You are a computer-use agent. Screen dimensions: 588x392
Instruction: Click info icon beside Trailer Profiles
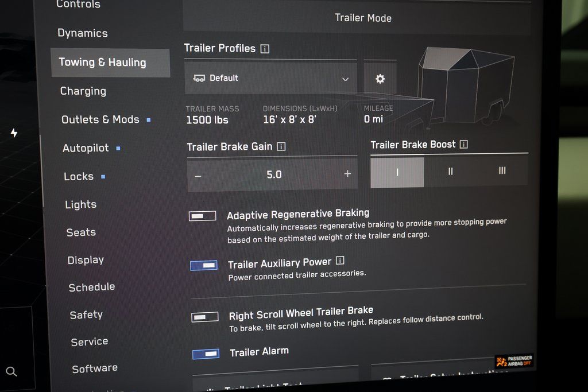tap(265, 49)
